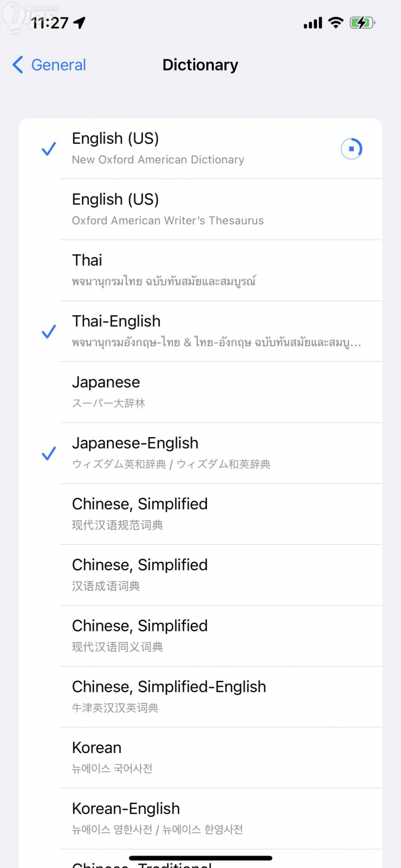Tap the home indicator bar
Screen dimensions: 401x868
pyautogui.click(x=200, y=858)
